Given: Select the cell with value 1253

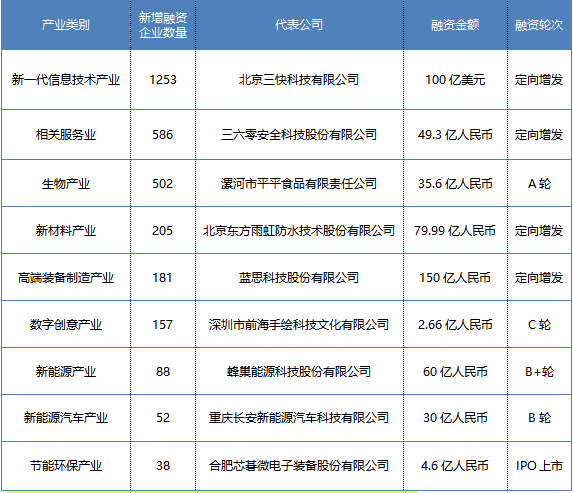Looking at the screenshot, I should 163,80.
